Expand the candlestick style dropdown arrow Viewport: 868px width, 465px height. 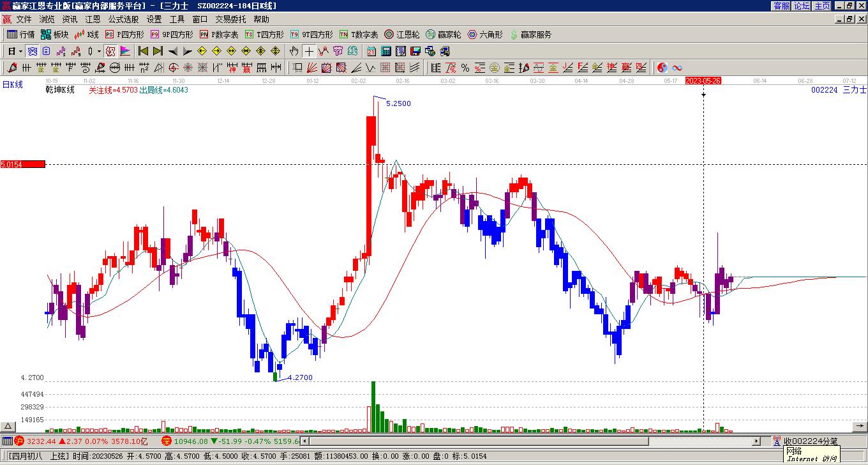pyautogui.click(x=98, y=51)
